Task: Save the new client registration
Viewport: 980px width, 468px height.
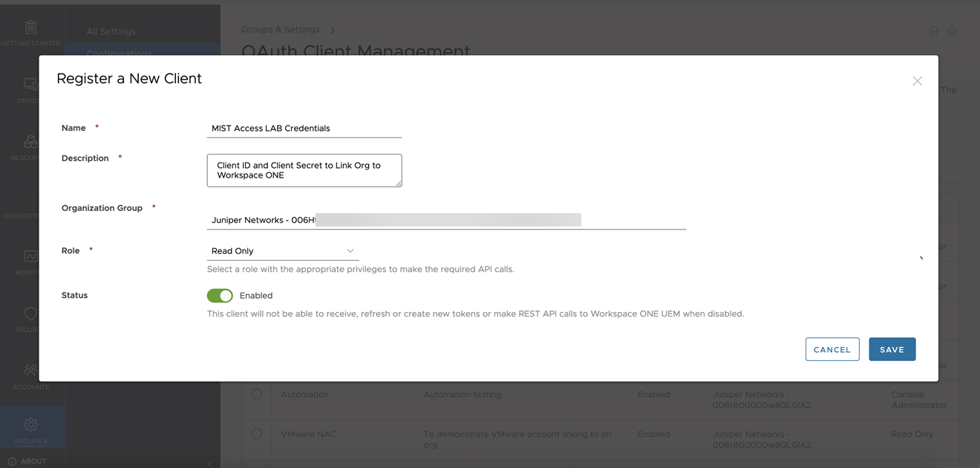Action: tap(892, 349)
